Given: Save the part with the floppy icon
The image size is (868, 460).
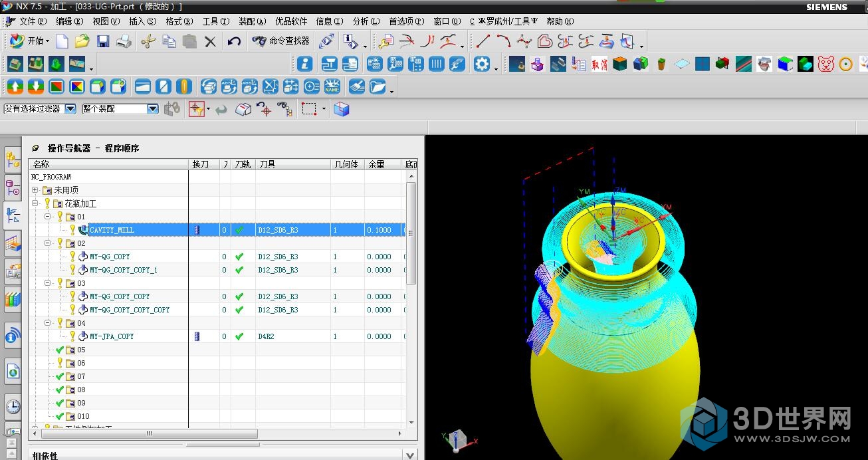Looking at the screenshot, I should click(x=103, y=41).
